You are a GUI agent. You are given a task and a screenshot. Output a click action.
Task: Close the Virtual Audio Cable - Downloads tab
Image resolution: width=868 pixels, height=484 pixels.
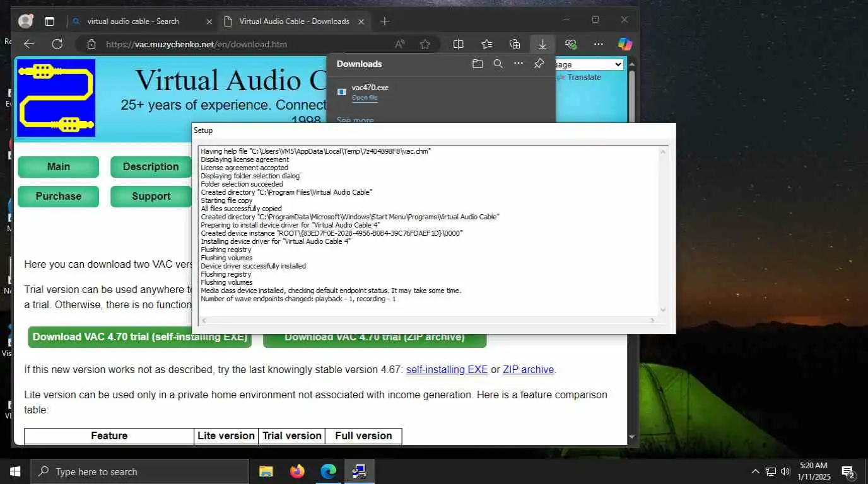pyautogui.click(x=361, y=21)
